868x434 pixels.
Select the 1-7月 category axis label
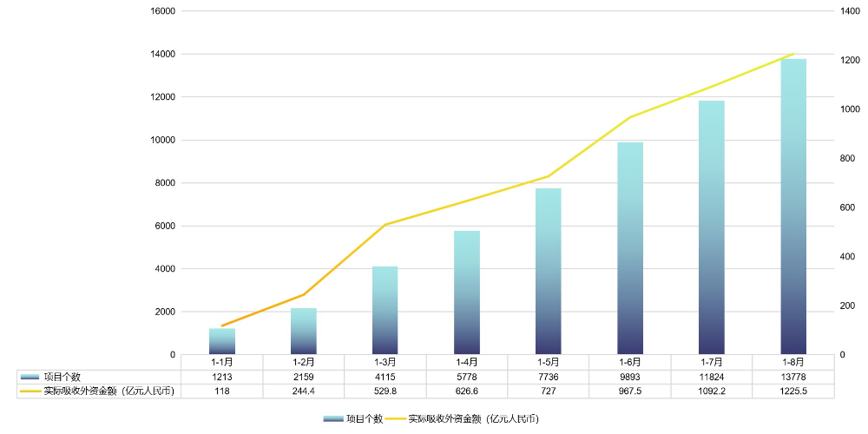tap(712, 362)
